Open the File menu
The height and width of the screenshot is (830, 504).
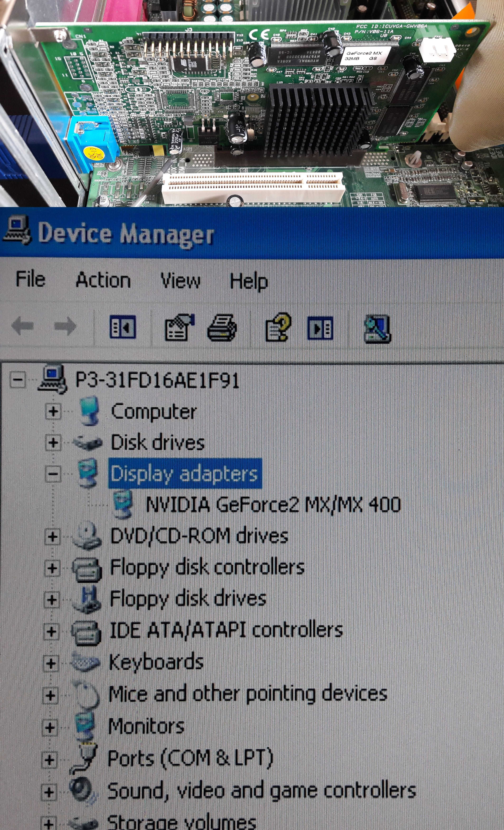point(30,279)
